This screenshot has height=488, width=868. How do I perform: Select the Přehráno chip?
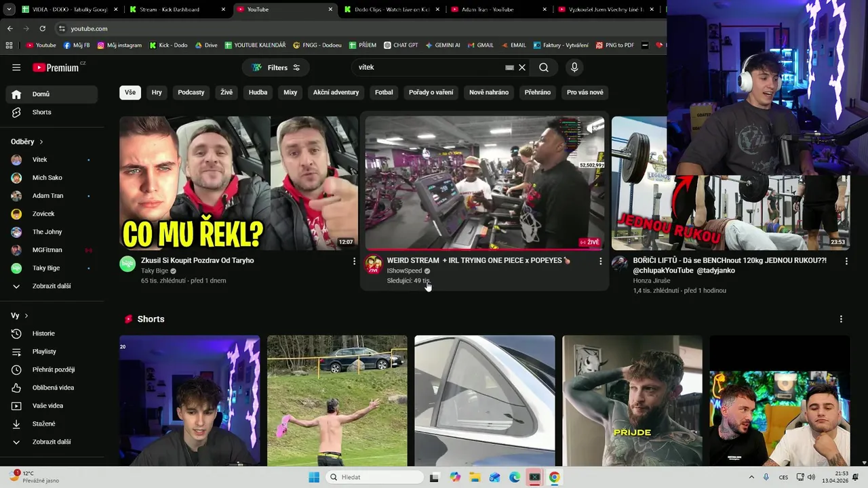(538, 92)
